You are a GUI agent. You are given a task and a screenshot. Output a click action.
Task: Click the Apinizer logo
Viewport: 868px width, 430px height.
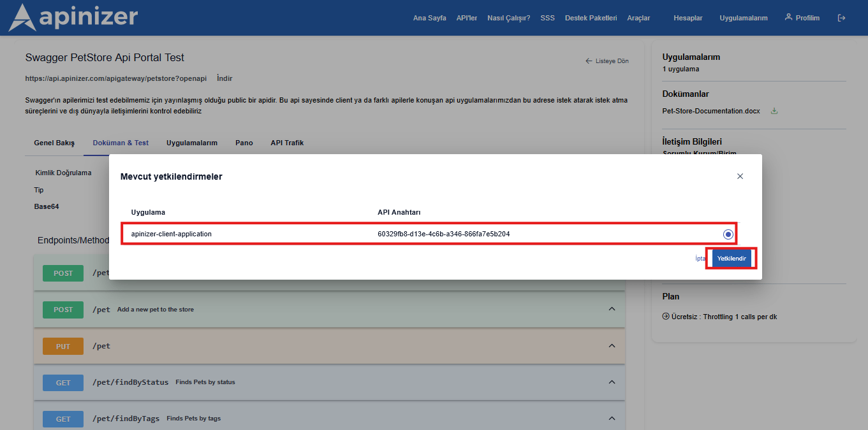coord(73,17)
